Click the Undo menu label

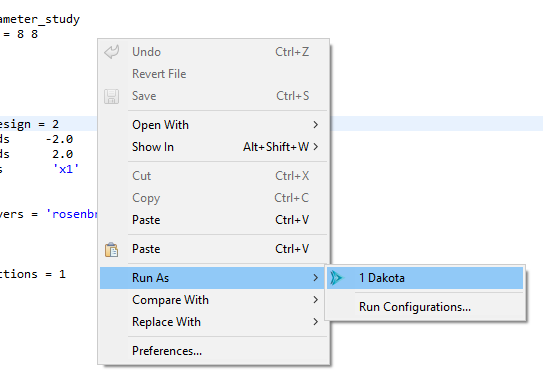(146, 52)
